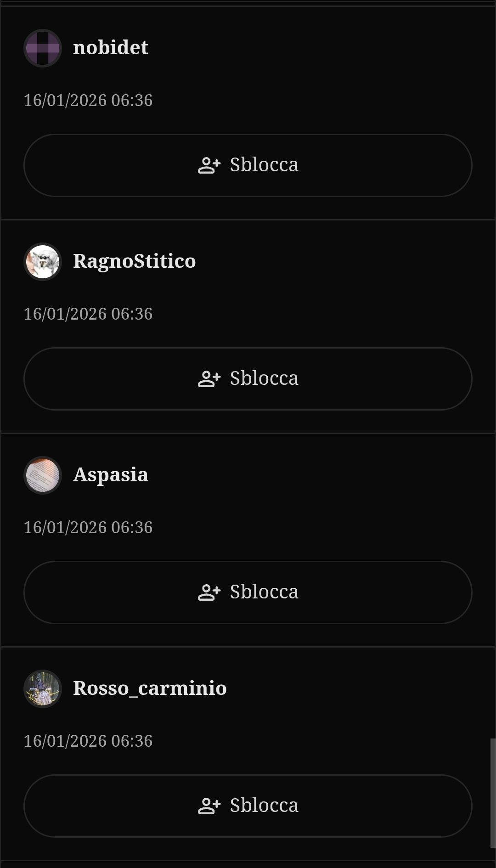Click the block timestamp under Aspasia
Screen dimensions: 496x868
point(88,528)
